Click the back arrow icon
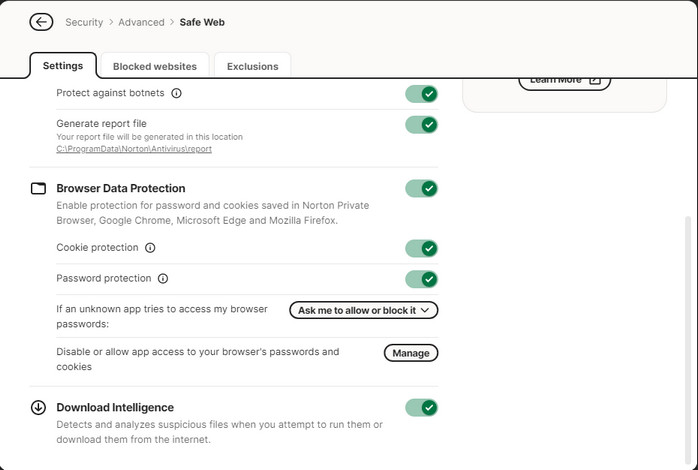Screen dimensions: 698x470 click(41, 22)
